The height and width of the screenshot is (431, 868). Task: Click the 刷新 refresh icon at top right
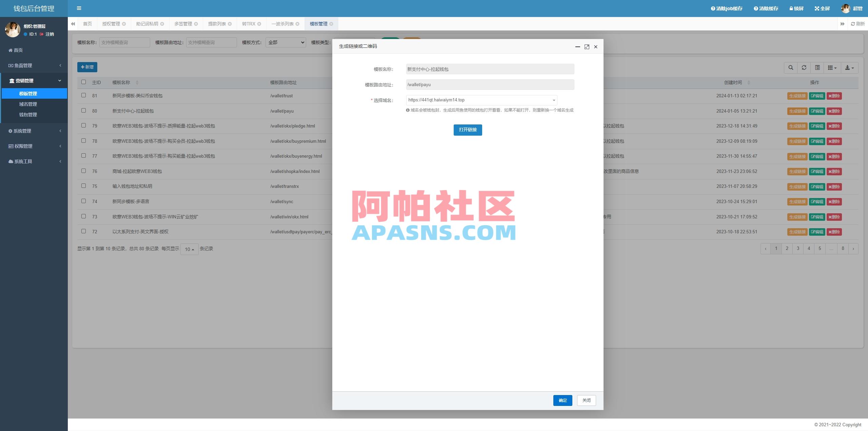click(853, 24)
